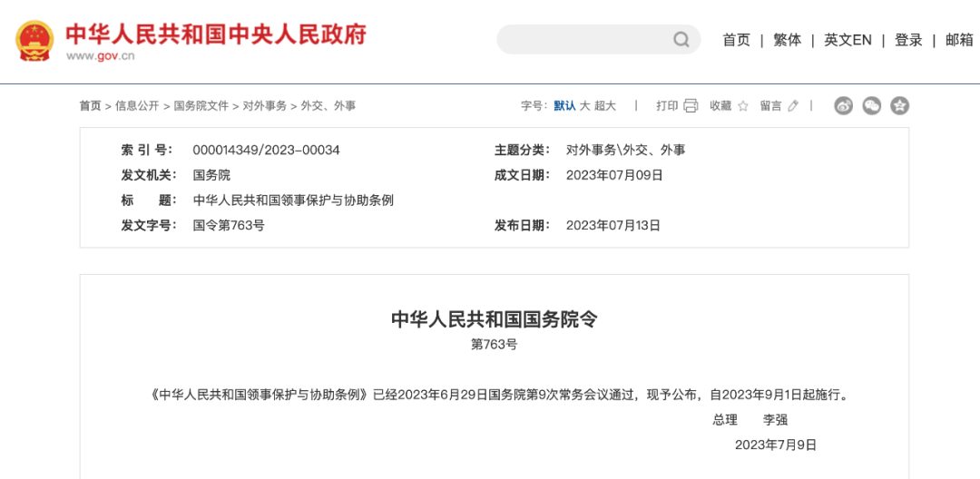The height and width of the screenshot is (479, 980).
Task: Switch to 繁体 version
Action: tap(787, 40)
